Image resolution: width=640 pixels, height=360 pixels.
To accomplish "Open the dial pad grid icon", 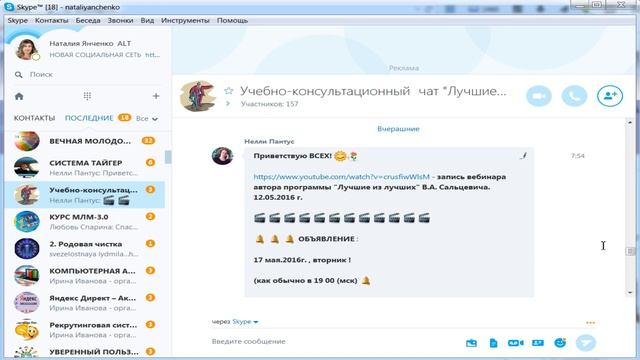I will 87,96.
